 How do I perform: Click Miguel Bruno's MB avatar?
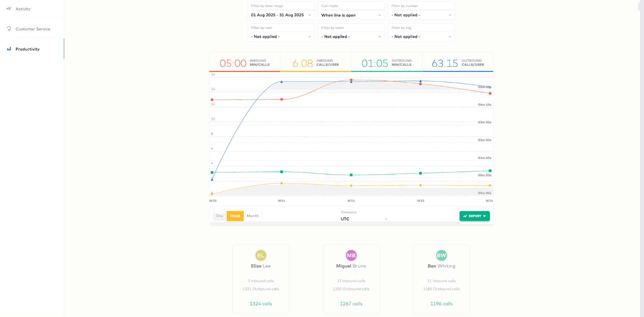(351, 255)
